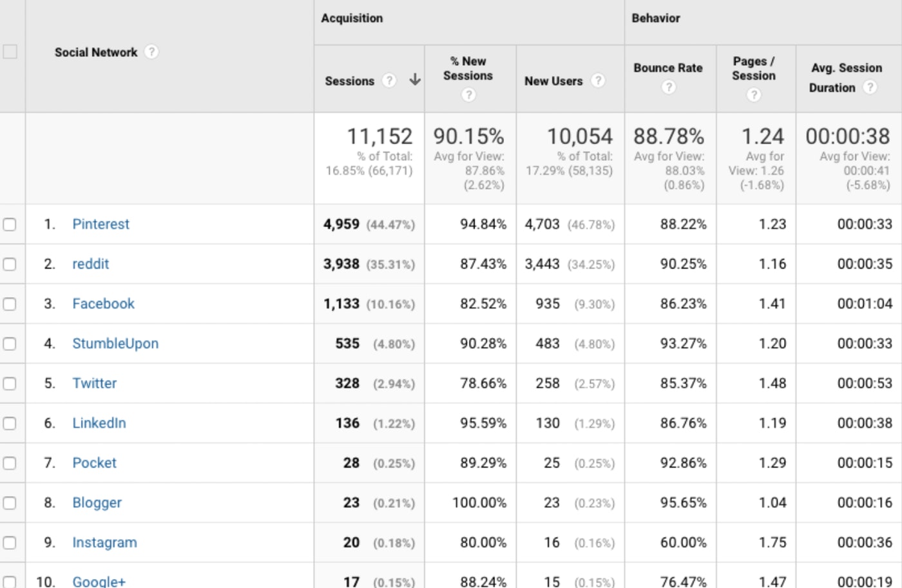Sort by Bounce Rate column header
Image resolution: width=902 pixels, height=588 pixels.
coord(668,68)
